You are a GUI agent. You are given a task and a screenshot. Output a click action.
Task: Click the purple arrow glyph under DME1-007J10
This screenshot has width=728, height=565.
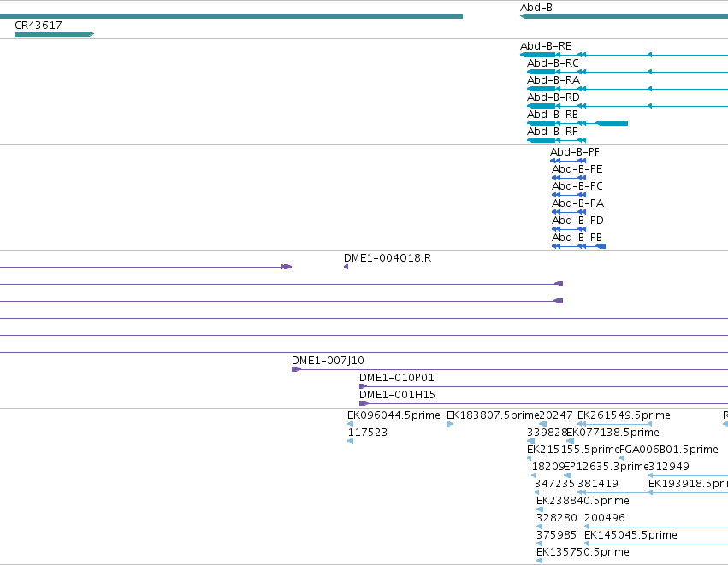tap(296, 370)
